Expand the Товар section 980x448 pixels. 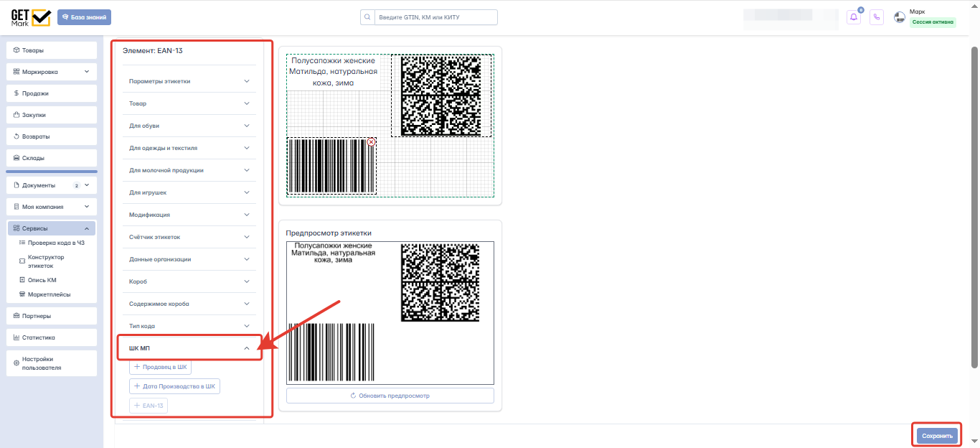pyautogui.click(x=189, y=103)
